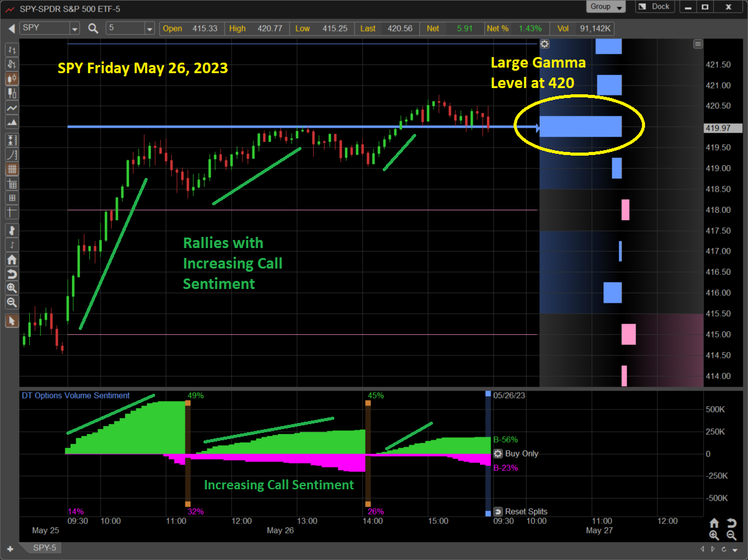Screen dimensions: 748x560
Task: Choose the bar style icon just above candlesticks
Action: point(12,64)
